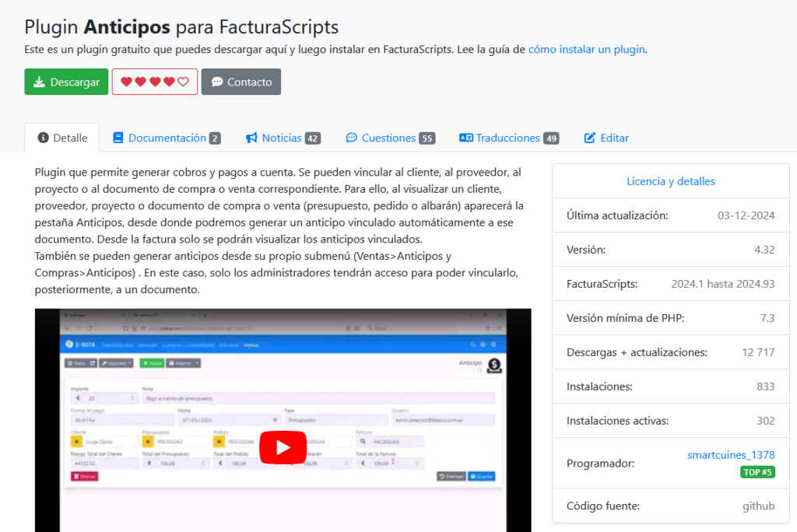The image size is (797, 532).
Task: Click the chat bubble icon beside Cuestiones
Action: coord(353,138)
